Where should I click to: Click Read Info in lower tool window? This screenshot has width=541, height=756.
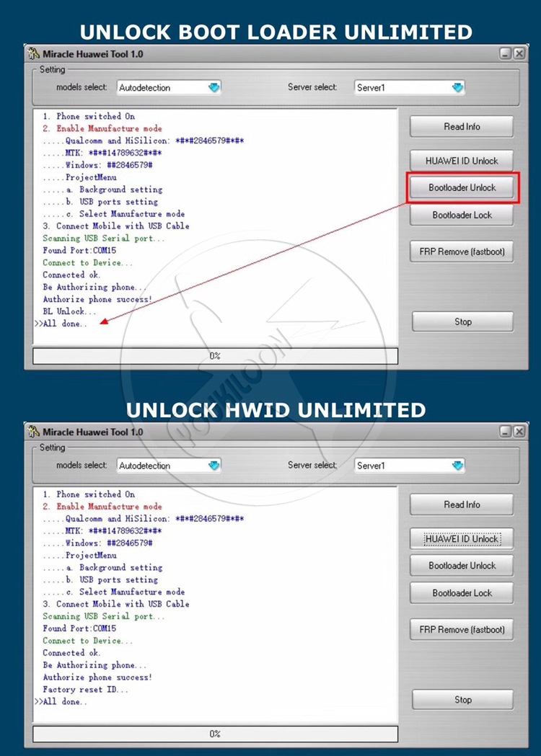462,504
